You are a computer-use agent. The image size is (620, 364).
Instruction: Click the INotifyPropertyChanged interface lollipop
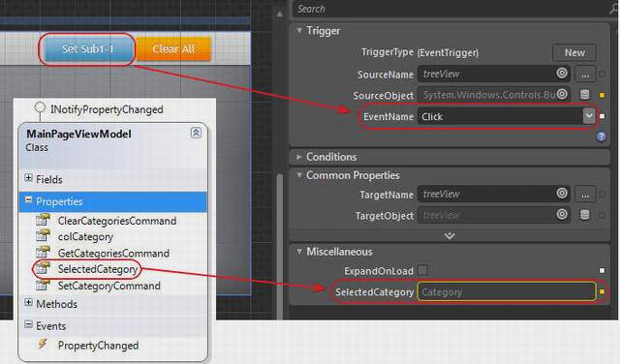pos(40,107)
